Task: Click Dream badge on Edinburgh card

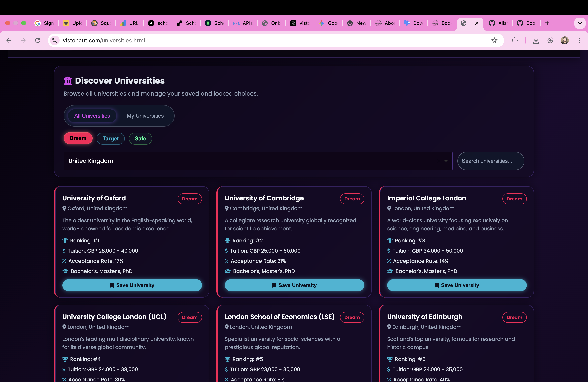Action: pos(514,317)
